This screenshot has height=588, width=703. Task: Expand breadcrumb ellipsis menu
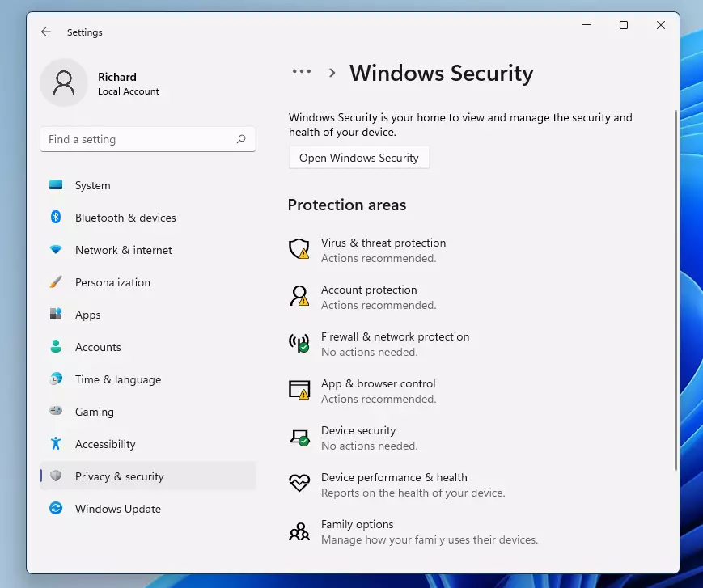click(302, 71)
